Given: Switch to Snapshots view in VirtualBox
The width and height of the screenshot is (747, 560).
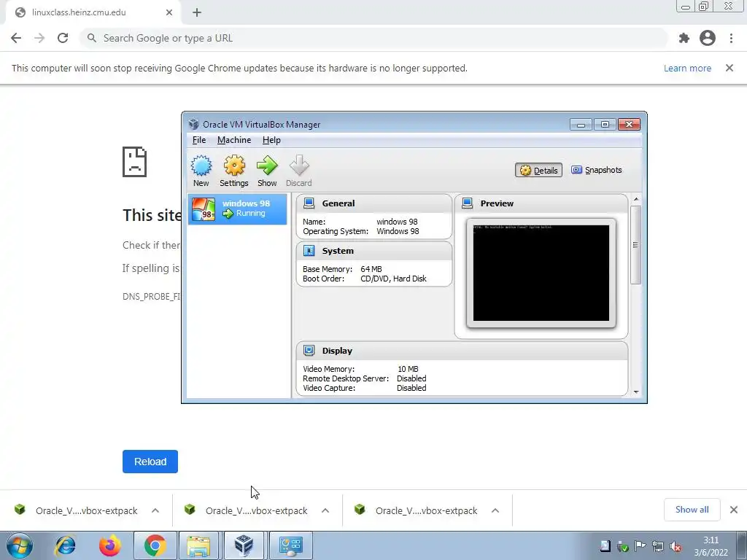Looking at the screenshot, I should tap(597, 170).
